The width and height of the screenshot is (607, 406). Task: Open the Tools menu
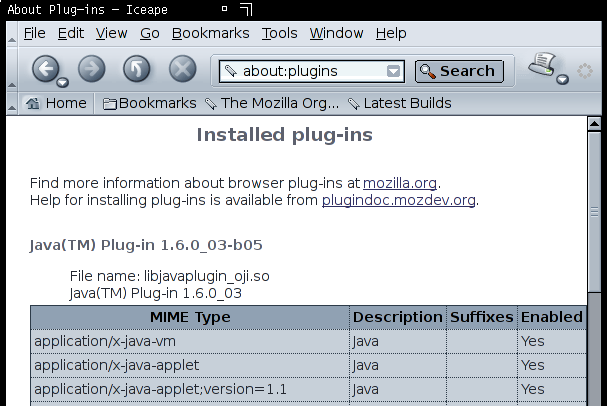pyautogui.click(x=279, y=33)
